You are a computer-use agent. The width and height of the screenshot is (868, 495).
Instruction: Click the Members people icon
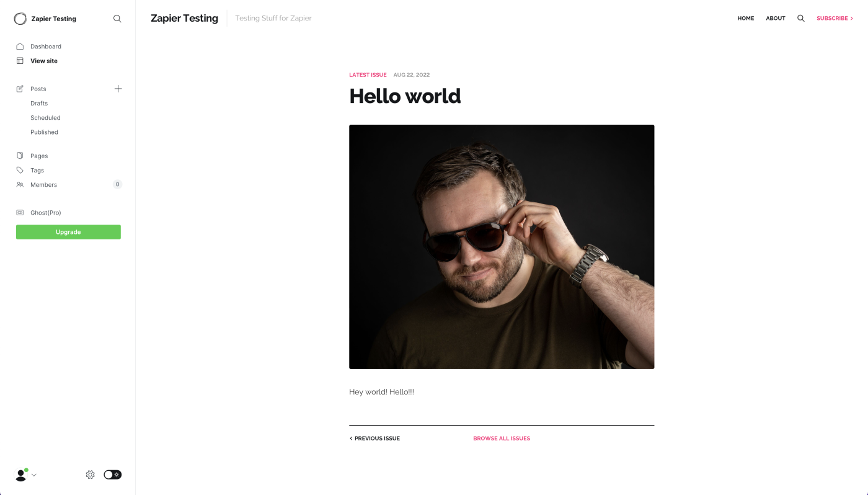tap(20, 185)
